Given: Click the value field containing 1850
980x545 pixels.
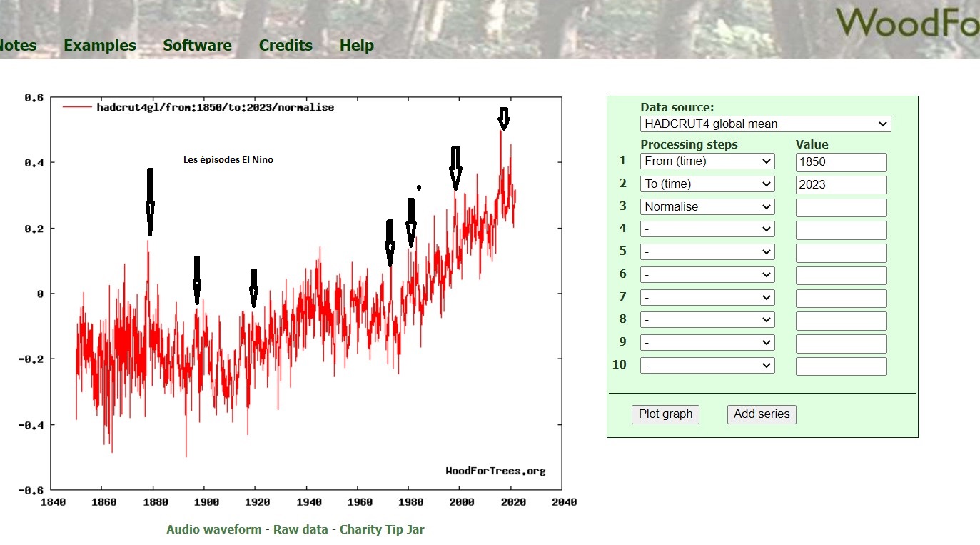Looking at the screenshot, I should pyautogui.click(x=841, y=162).
